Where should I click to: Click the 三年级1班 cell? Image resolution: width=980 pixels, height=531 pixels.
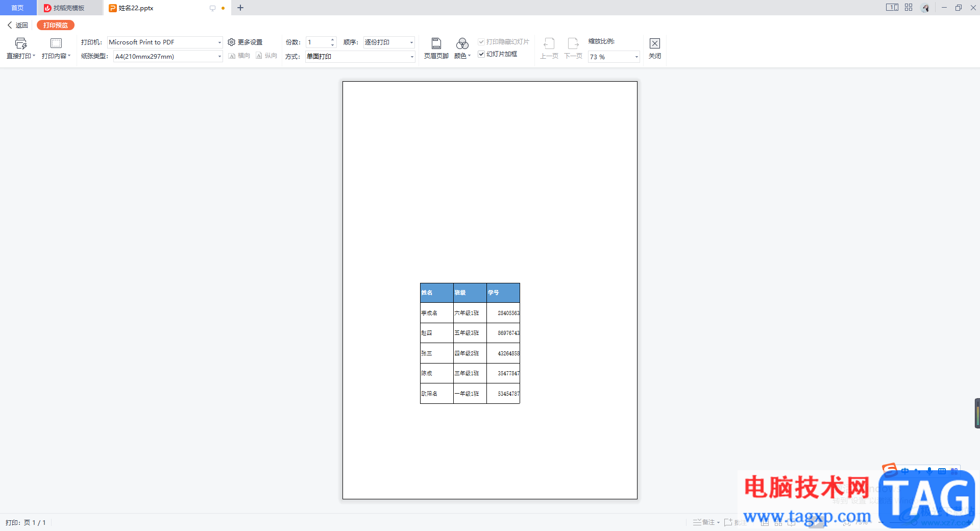click(x=470, y=373)
